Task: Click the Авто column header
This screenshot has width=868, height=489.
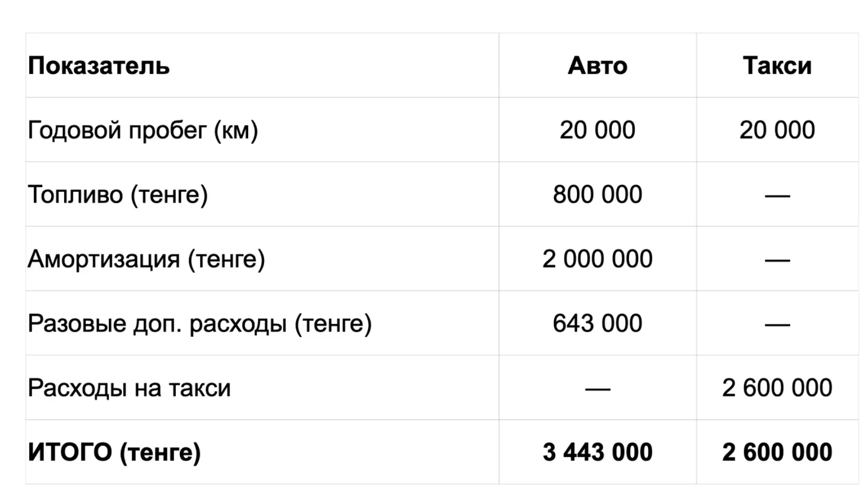Action: [x=597, y=66]
